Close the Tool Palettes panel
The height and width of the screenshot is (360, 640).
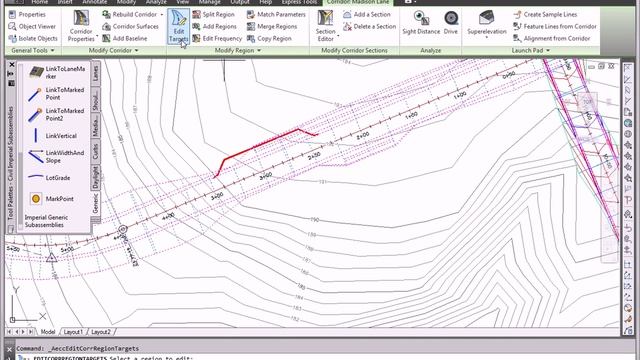tap(11, 64)
